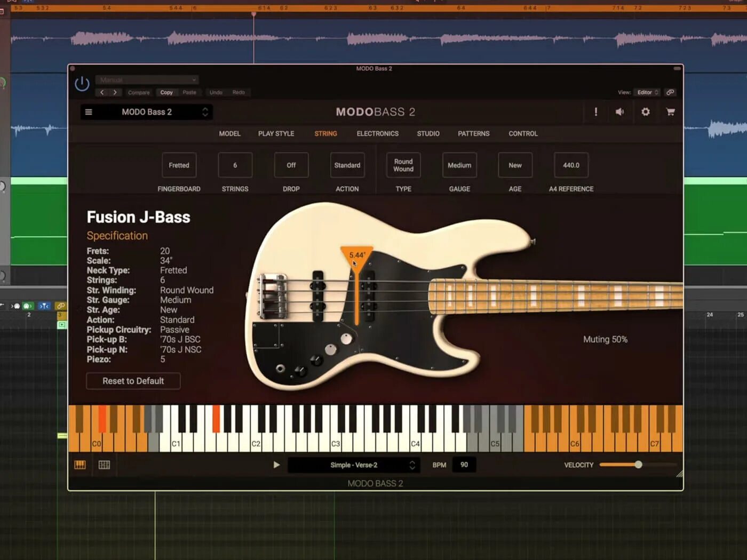The image size is (747, 560).
Task: Toggle the Drop tuning Off button
Action: [290, 165]
